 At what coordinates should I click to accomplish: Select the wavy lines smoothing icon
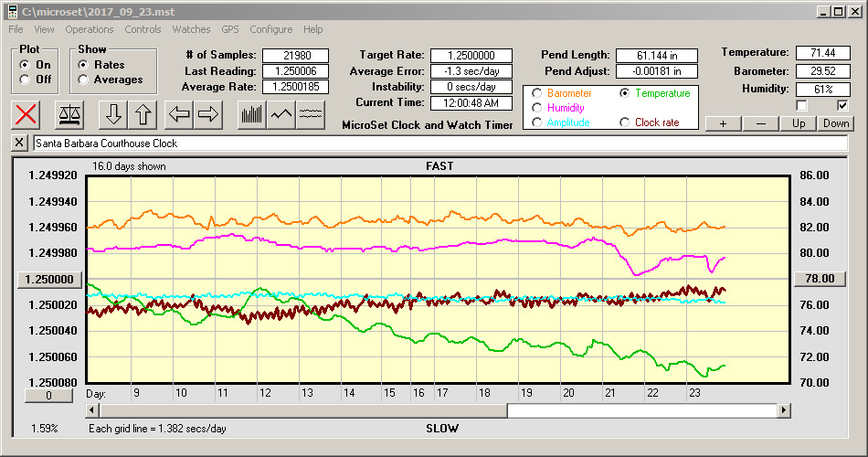tap(311, 114)
